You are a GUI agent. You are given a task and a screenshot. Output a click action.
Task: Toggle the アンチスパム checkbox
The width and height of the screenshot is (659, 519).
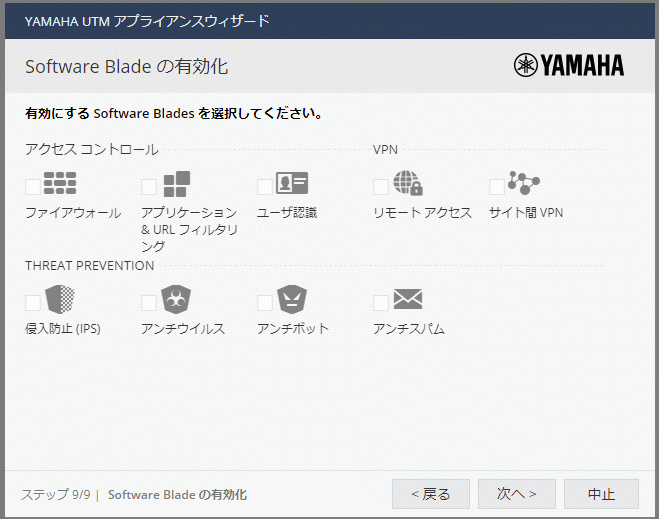[381, 303]
